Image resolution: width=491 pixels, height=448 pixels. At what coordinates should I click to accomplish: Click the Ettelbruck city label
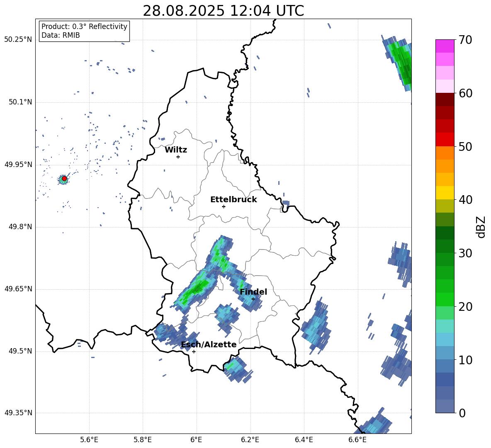233,200
